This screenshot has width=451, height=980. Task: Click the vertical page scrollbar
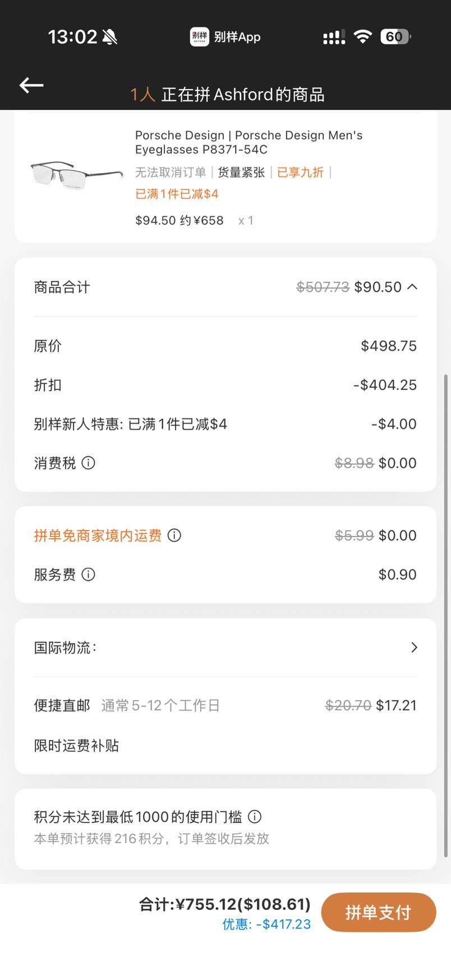pyautogui.click(x=447, y=616)
